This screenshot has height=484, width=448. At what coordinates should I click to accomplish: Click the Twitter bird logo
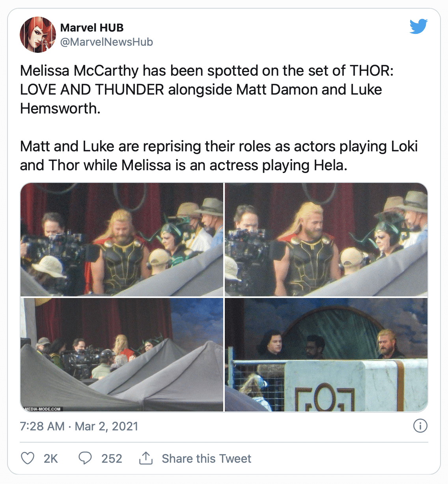pyautogui.click(x=419, y=26)
